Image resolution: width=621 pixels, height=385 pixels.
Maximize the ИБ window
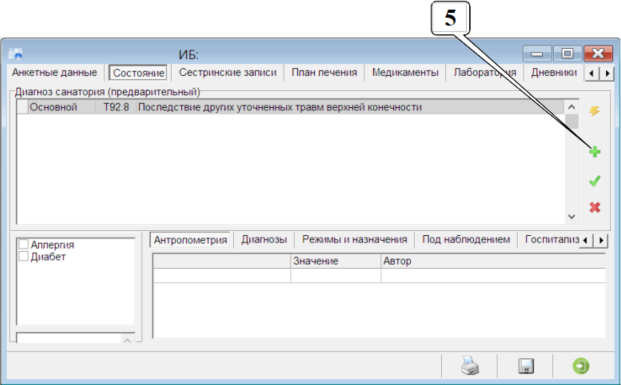(x=567, y=53)
